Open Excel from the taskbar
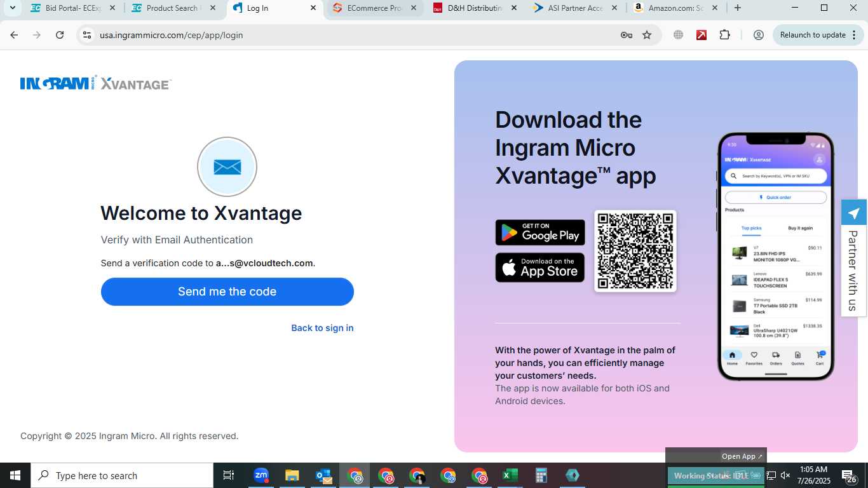This screenshot has width=868, height=488. 510,475
